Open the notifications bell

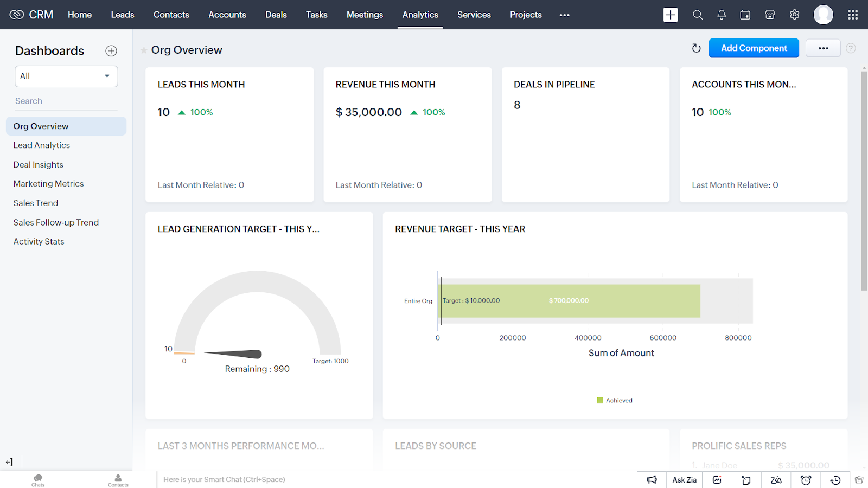point(722,15)
